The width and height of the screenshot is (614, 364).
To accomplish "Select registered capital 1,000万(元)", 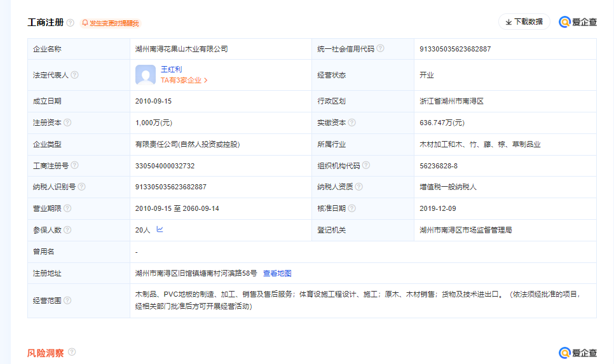I will (x=154, y=123).
